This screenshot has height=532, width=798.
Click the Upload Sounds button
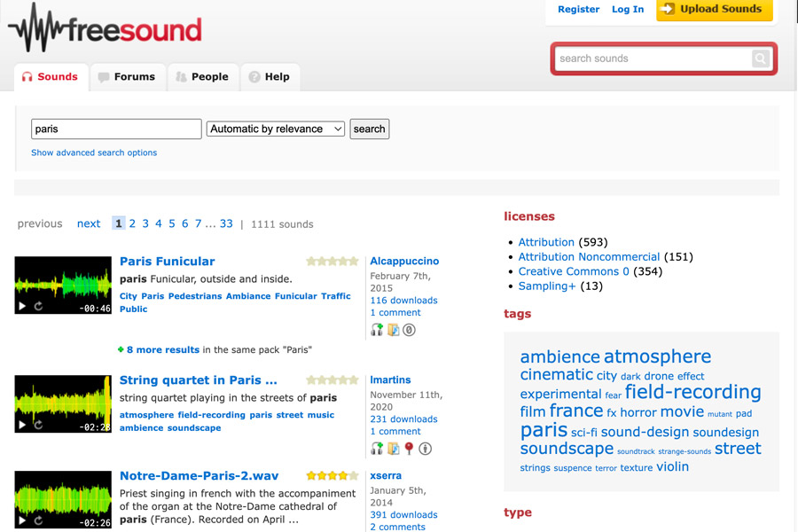[715, 9]
